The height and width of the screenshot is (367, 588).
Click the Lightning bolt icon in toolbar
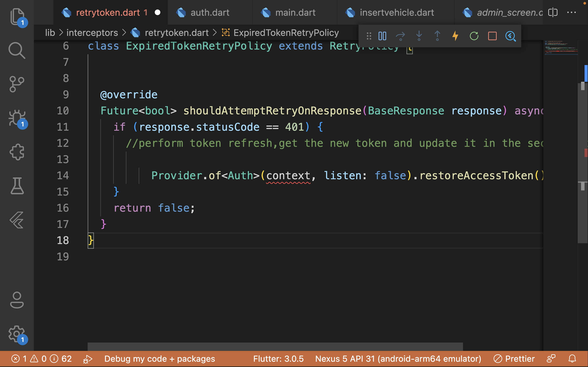[x=455, y=36]
